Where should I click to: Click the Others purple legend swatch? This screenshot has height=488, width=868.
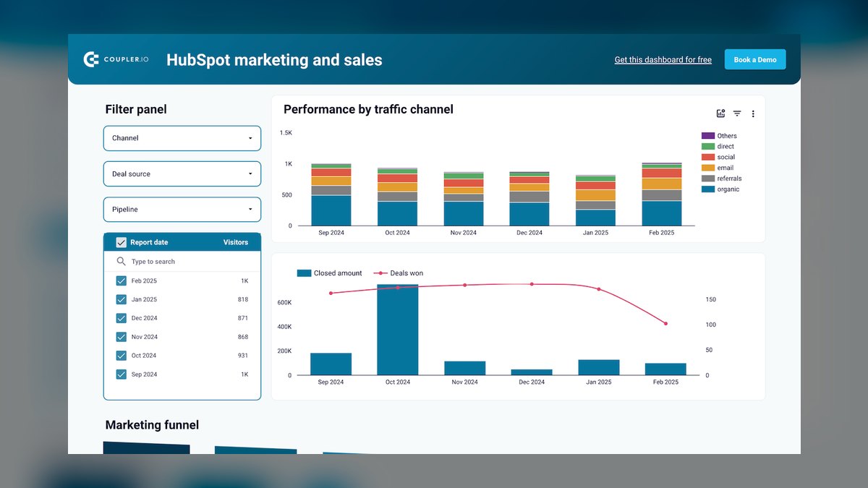pyautogui.click(x=707, y=136)
